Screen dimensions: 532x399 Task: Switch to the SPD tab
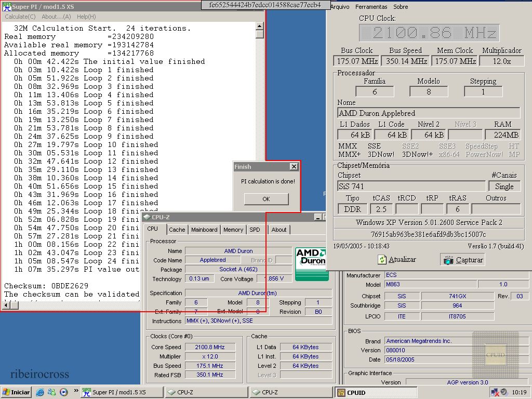(255, 230)
